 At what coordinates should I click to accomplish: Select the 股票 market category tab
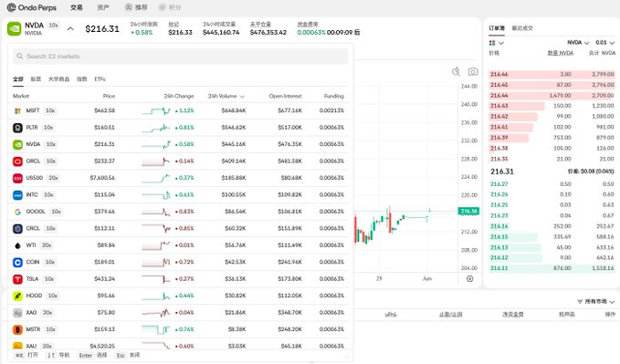(x=36, y=79)
